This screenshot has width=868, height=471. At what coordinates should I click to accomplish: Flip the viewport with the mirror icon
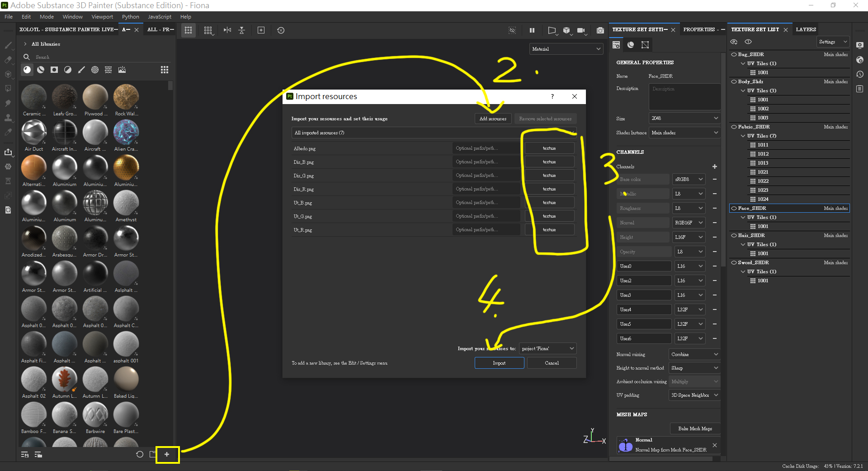[227, 30]
